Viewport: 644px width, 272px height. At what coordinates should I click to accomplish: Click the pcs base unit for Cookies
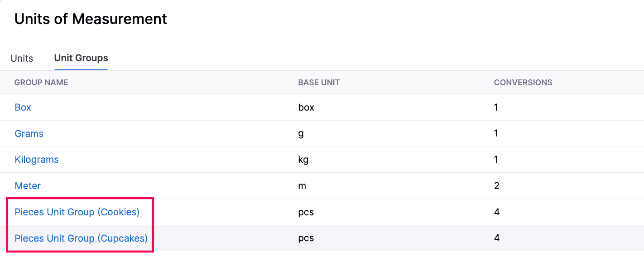click(x=306, y=212)
